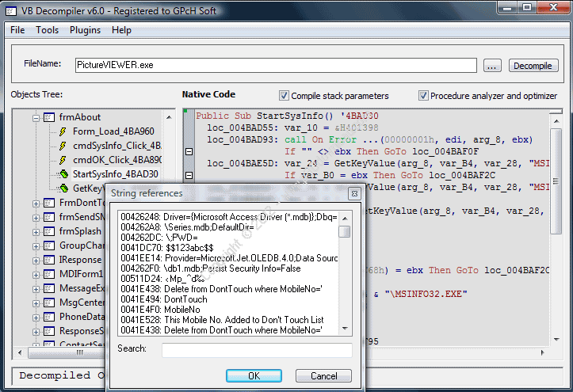
Task: Toggle Procedure analyzer and optimizer checkbox
Action: tap(423, 96)
